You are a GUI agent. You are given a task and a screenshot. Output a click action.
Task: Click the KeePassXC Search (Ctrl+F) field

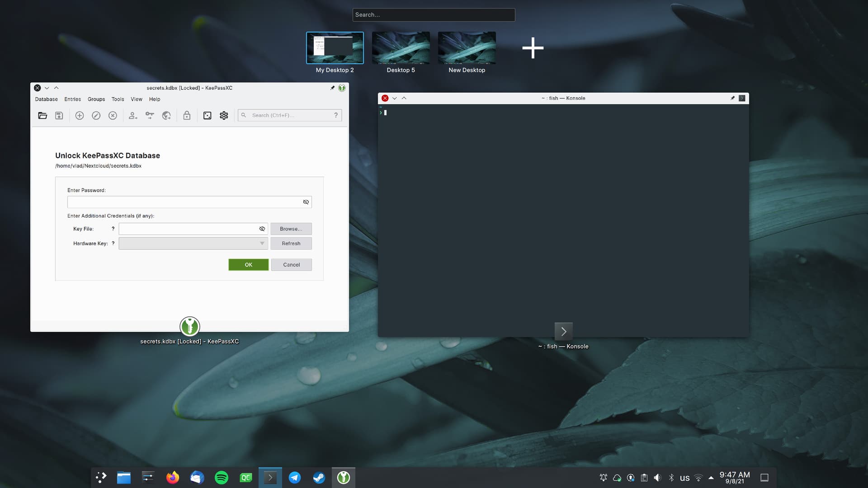(x=290, y=115)
